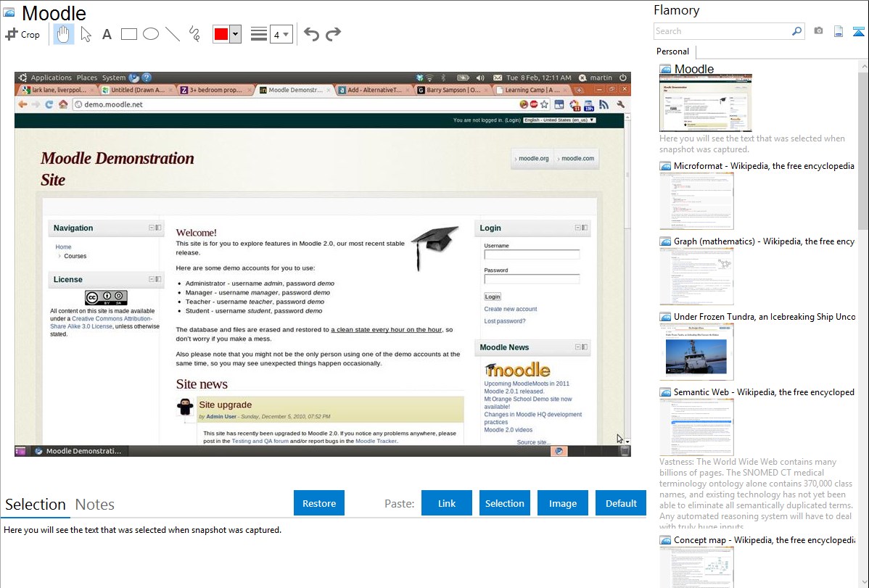Select the straight line tool

click(x=173, y=34)
